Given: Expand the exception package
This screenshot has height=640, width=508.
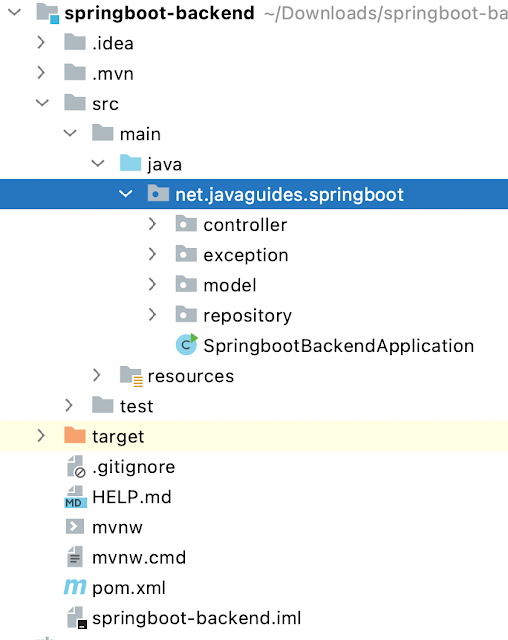Looking at the screenshot, I should pyautogui.click(x=152, y=254).
